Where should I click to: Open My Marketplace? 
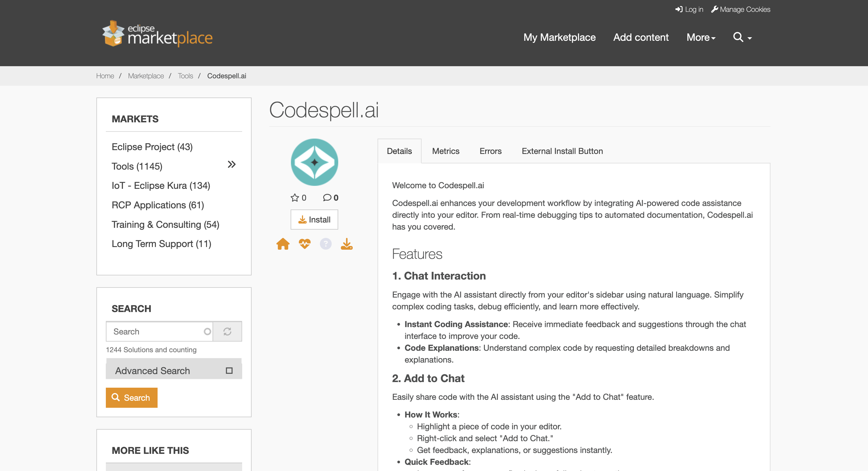coord(559,37)
